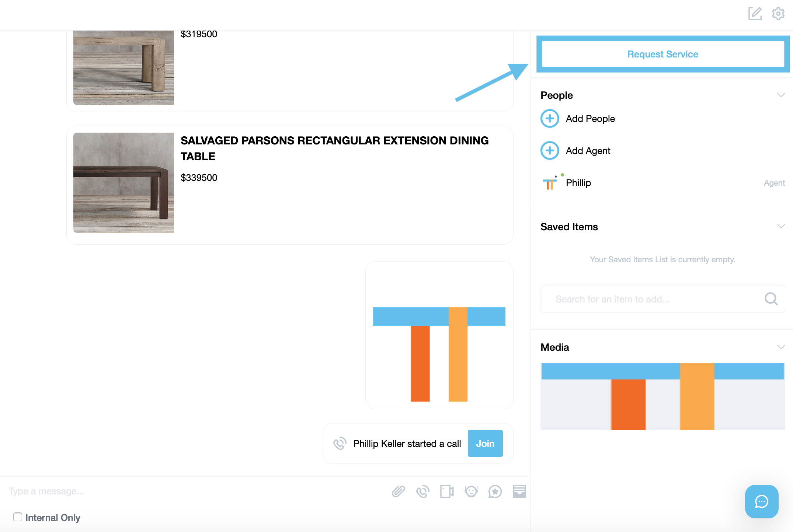Open the settings gear icon
The width and height of the screenshot is (793, 532).
(x=778, y=14)
